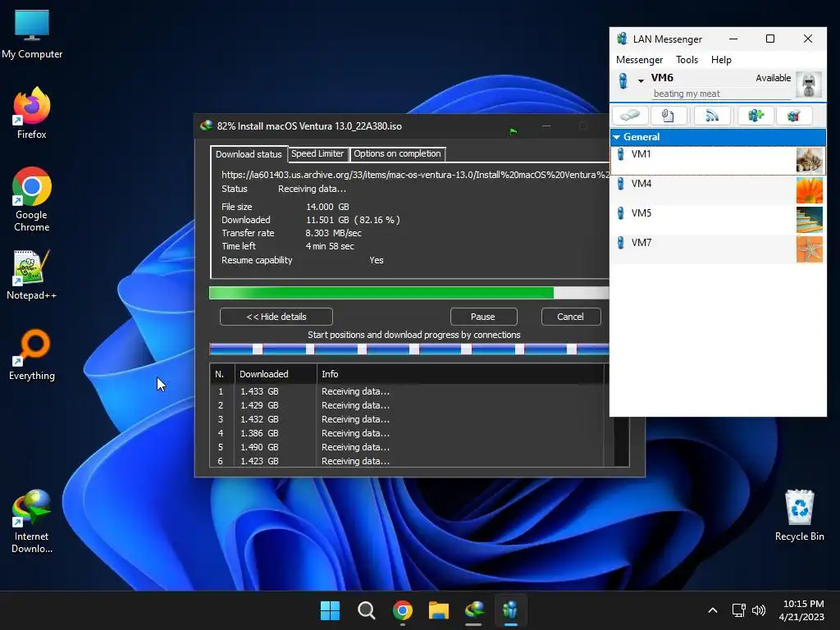Click the paperclip send file icon
Image resolution: width=840 pixels, height=630 pixels.
(x=669, y=116)
